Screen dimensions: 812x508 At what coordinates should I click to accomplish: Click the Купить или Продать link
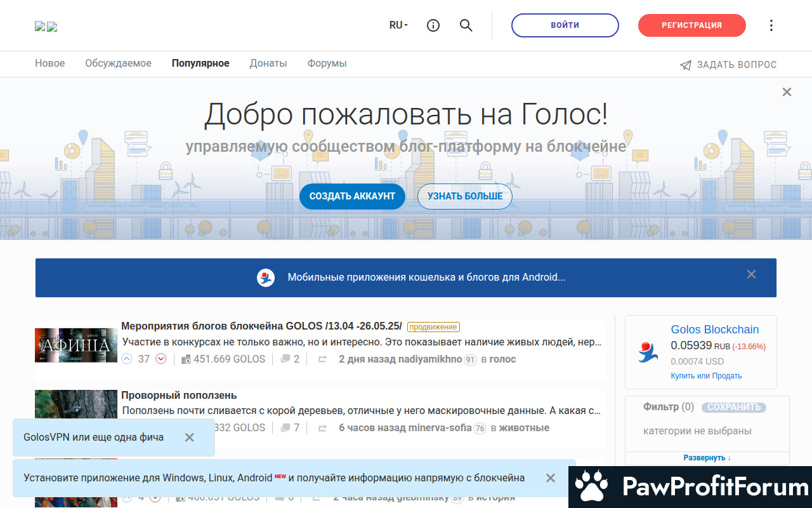coord(706,376)
